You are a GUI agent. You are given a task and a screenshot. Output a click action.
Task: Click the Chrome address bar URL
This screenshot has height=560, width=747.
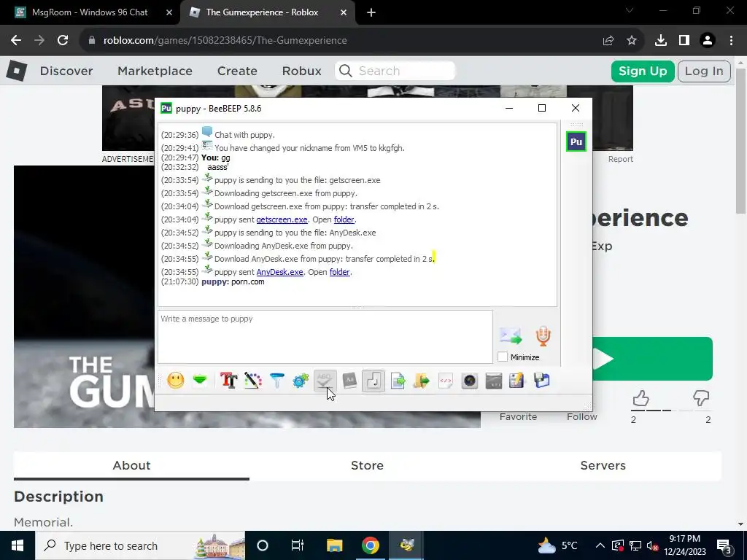point(225,41)
